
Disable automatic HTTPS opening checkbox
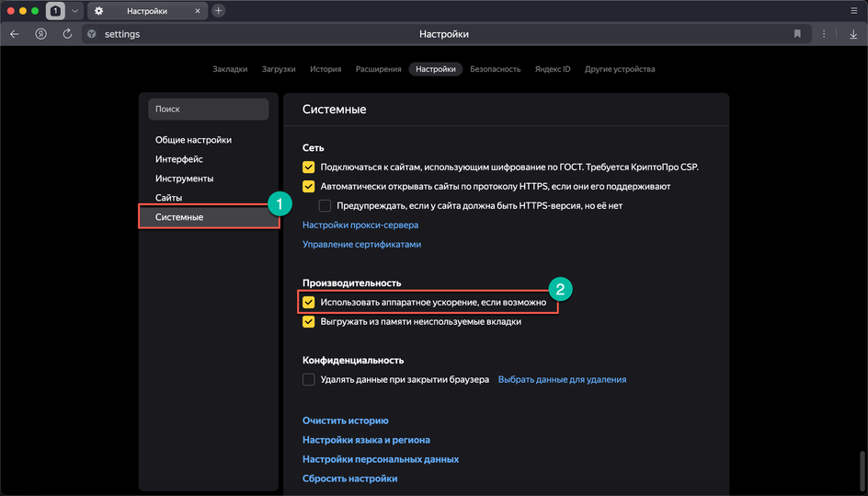coord(308,186)
